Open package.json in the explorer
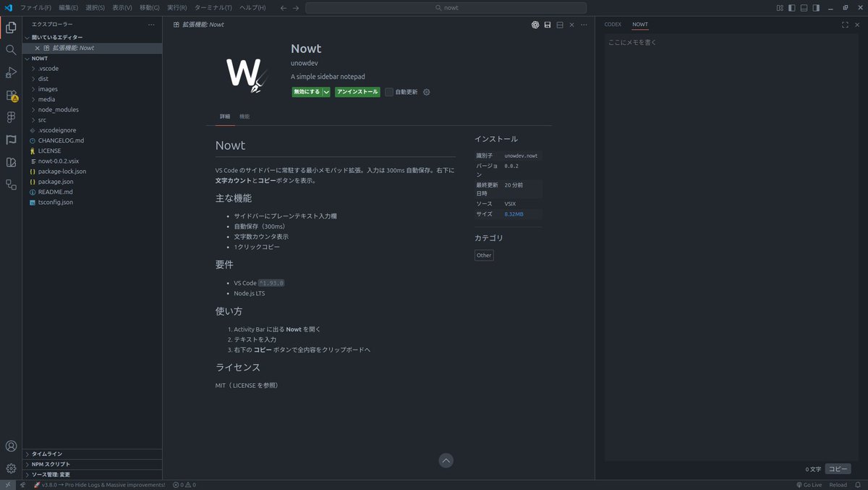The height and width of the screenshot is (490, 868). [x=93, y=182]
